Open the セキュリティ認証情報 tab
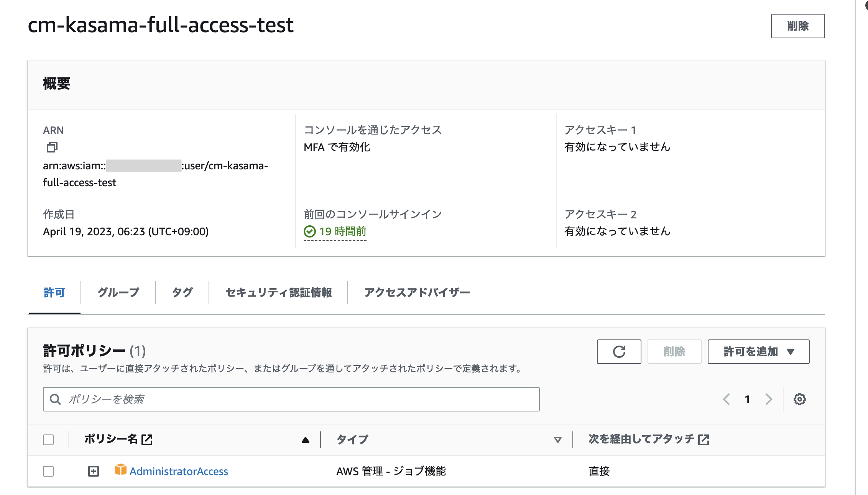 pyautogui.click(x=278, y=293)
